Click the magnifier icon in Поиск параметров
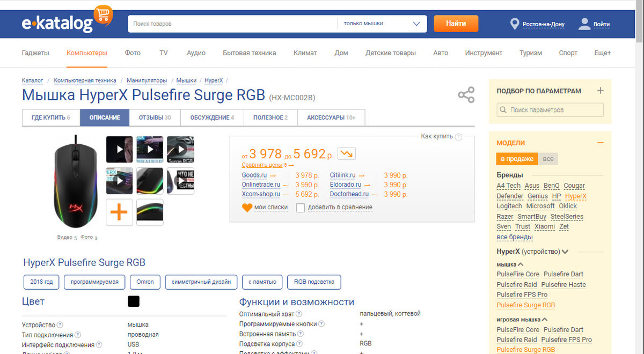Image resolution: width=644 pixels, height=354 pixels. pyautogui.click(x=503, y=110)
